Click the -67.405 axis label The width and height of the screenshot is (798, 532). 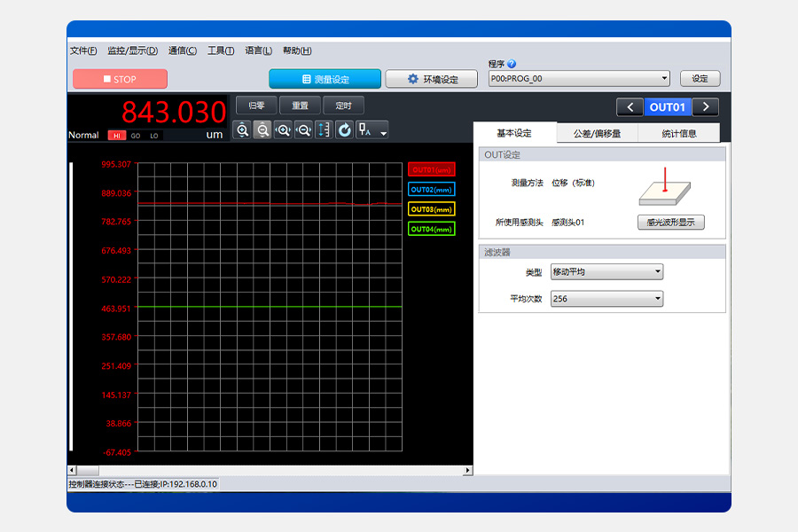coord(117,452)
